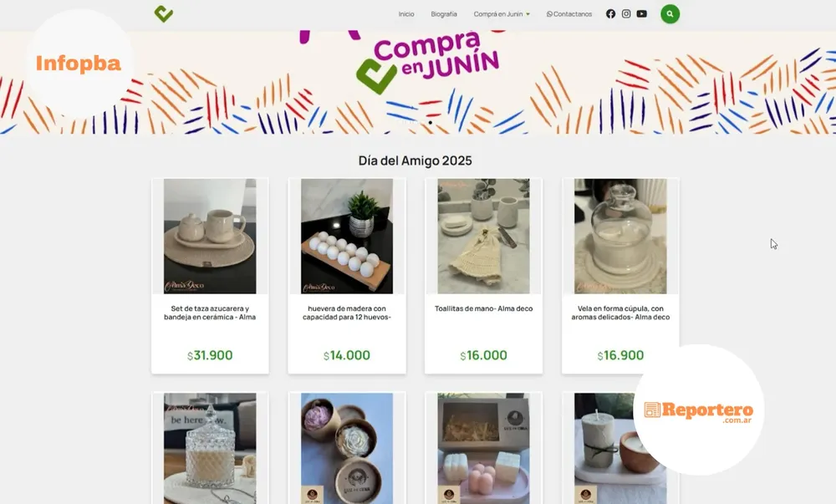This screenshot has width=836, height=504.
Task: Open the Instagram profile icon
Action: [626, 14]
